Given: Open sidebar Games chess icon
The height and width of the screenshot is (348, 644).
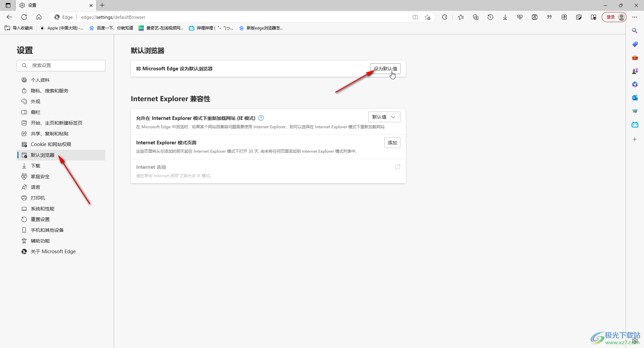Looking at the screenshot, I should coord(635,71).
